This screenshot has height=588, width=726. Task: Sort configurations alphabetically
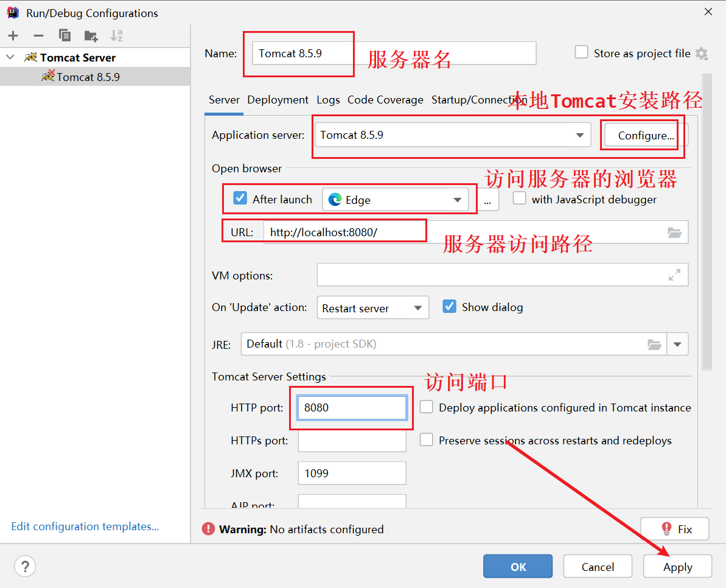pyautogui.click(x=116, y=35)
